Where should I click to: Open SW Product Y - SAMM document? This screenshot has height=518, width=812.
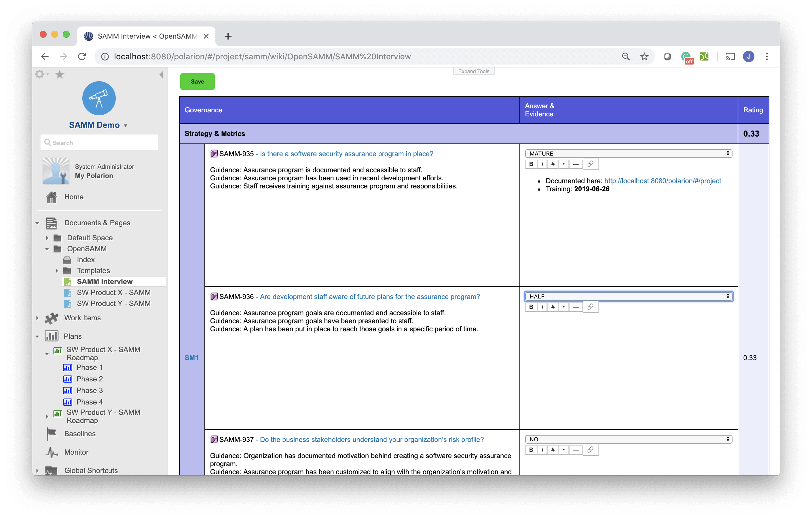click(114, 303)
